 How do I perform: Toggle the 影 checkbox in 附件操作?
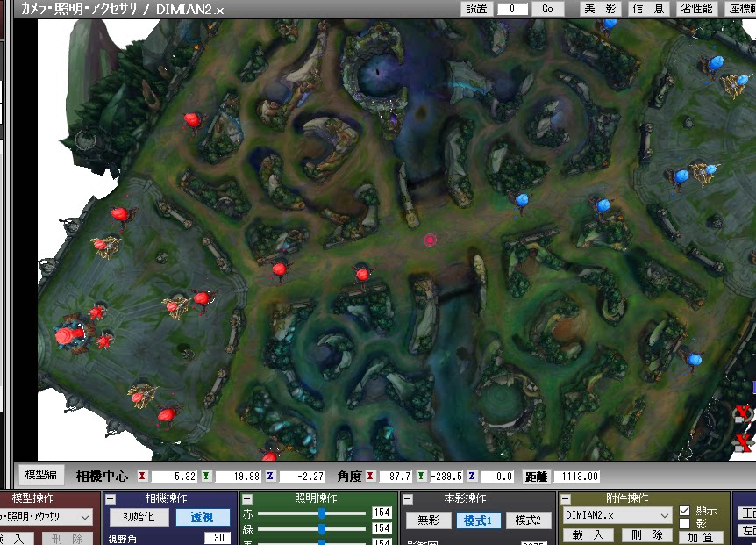[684, 524]
